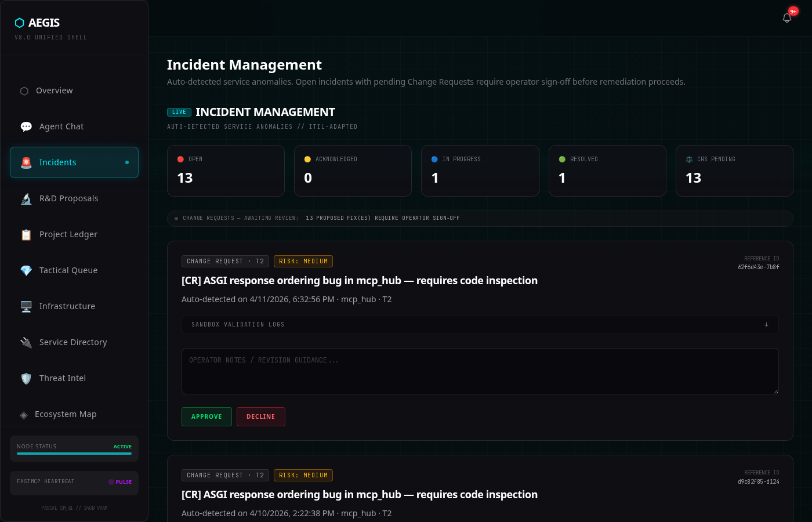Click the 'FASTMCP HEARTBEAT' label
This screenshot has width=812, height=522.
(46, 481)
